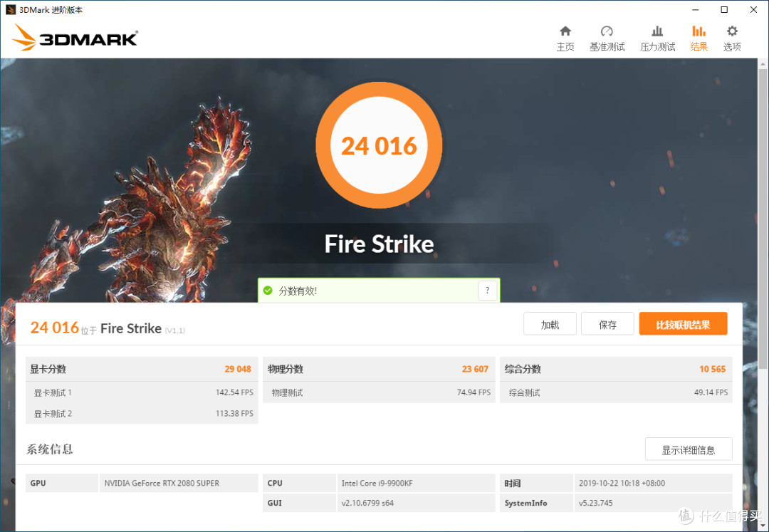769x532 pixels.
Task: Click 74.94 FPS value
Action: [474, 392]
